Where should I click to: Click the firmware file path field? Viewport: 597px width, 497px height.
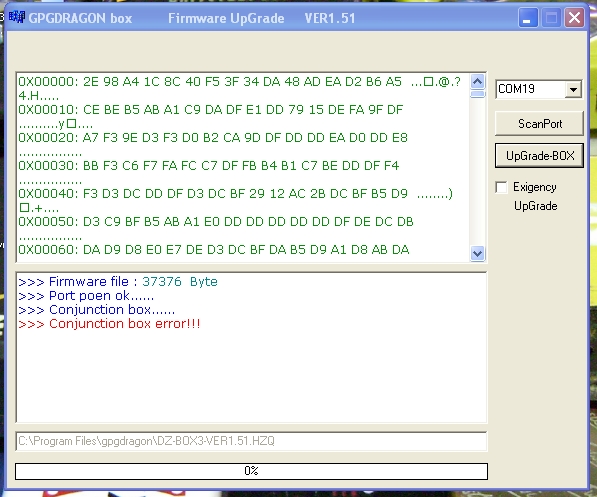pos(251,441)
